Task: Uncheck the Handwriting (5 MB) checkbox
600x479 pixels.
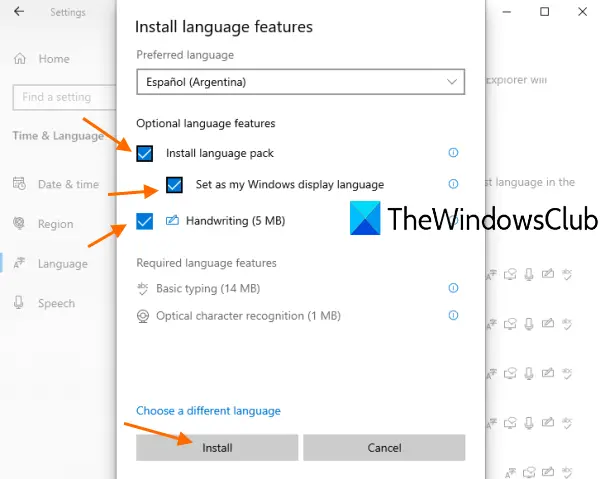Action: 145,221
